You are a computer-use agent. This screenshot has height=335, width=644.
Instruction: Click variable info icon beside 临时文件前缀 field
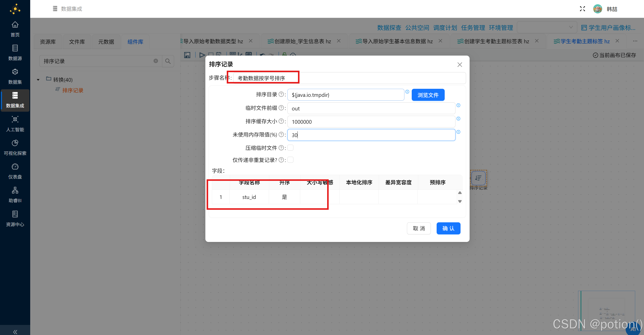click(x=458, y=105)
